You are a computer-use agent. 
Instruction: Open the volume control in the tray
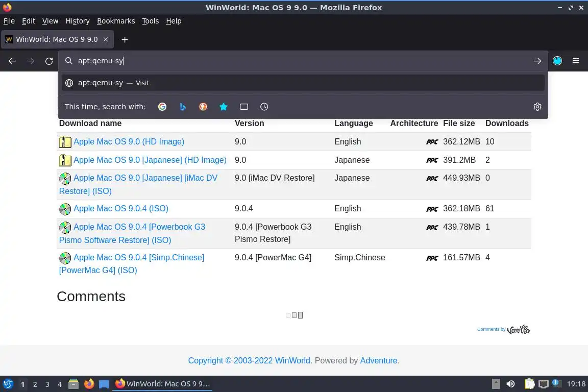[x=510, y=384]
